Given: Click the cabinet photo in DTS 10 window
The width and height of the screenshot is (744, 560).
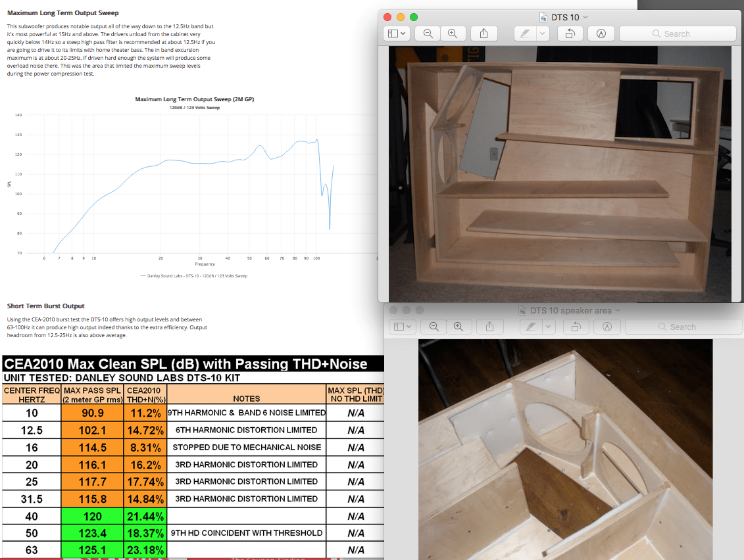Looking at the screenshot, I should pos(560,174).
